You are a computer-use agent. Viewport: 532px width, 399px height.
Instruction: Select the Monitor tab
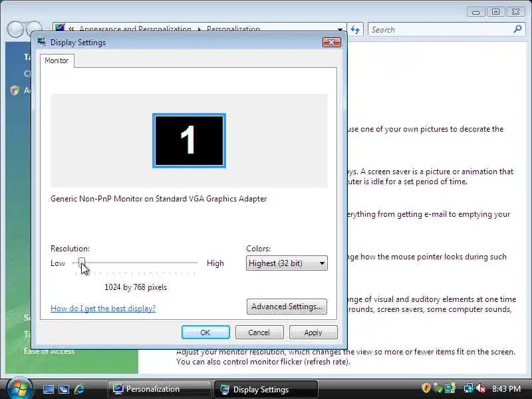[57, 61]
